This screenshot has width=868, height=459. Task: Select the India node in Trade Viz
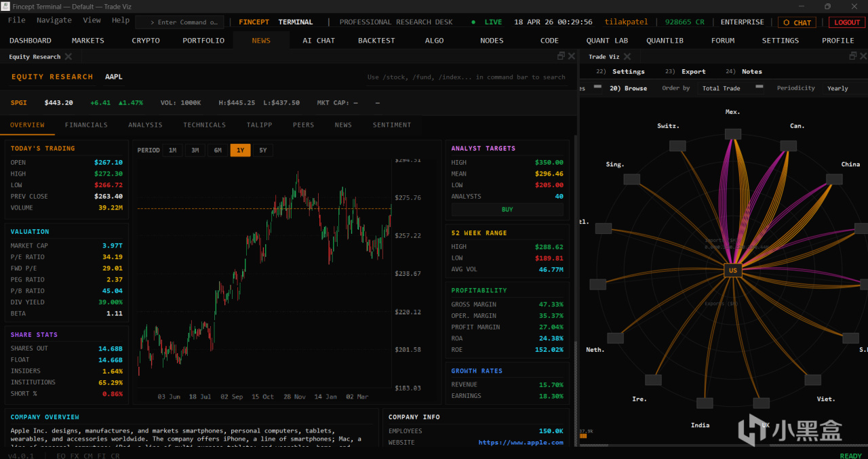pyautogui.click(x=705, y=403)
